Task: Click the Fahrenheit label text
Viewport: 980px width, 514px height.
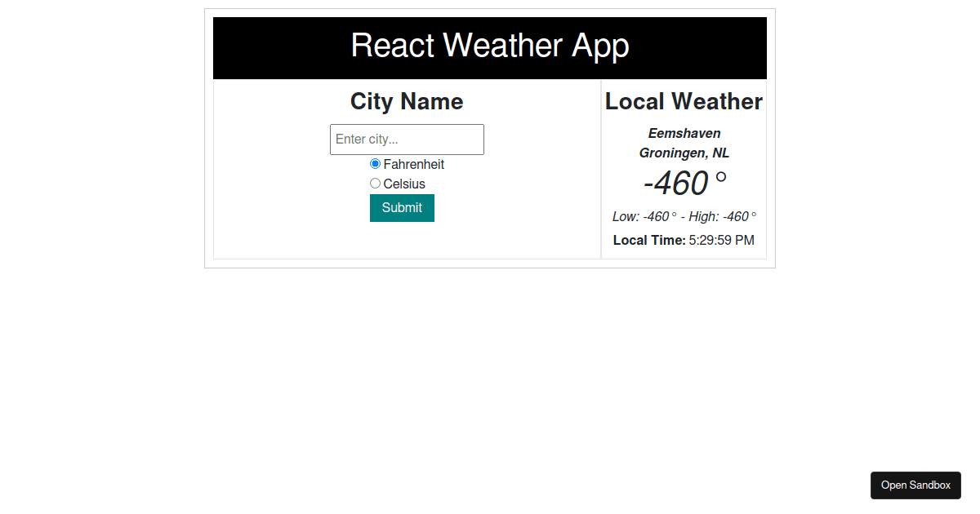Action: (413, 164)
